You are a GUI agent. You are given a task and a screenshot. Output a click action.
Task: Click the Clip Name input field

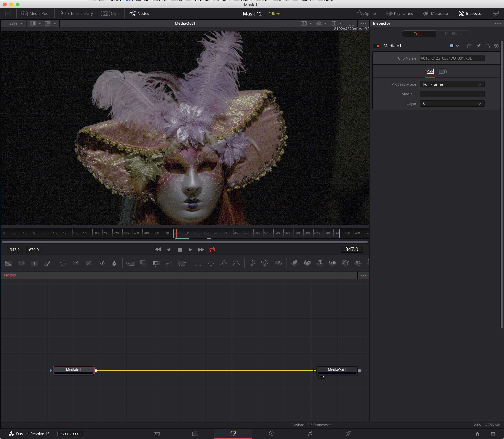pyautogui.click(x=452, y=58)
